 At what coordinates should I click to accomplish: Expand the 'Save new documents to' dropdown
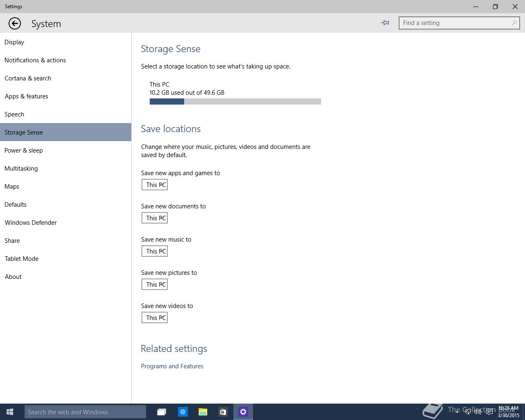point(155,218)
